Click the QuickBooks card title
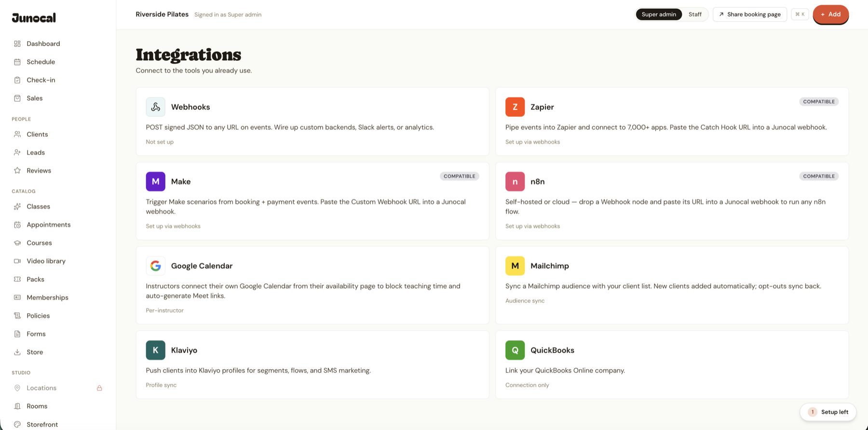868x430 pixels. coord(552,350)
